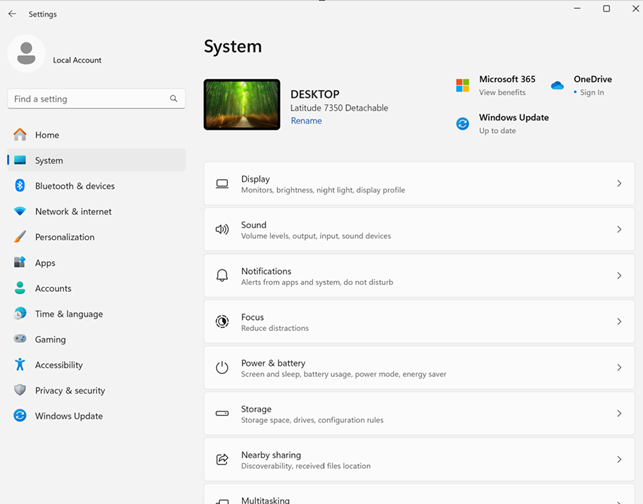Screen dimensions: 643x504
Task: Click the Storage drive icon
Action: [x=222, y=413]
